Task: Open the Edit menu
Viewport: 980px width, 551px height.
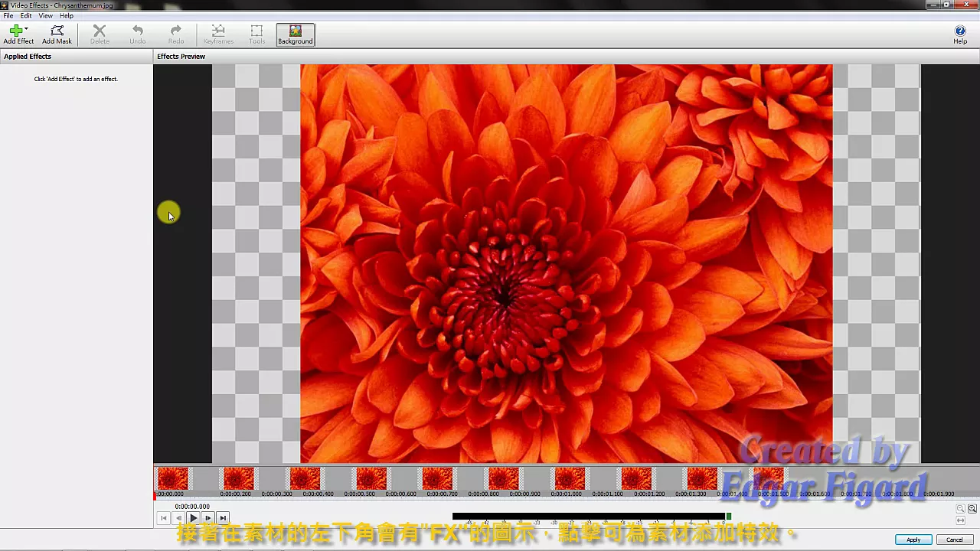Action: (26, 15)
